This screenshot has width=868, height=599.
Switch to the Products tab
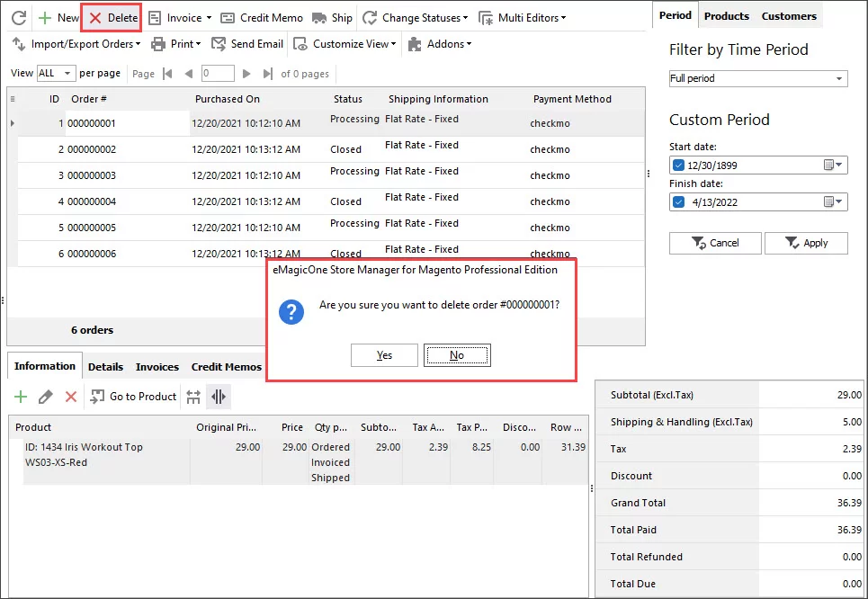pyautogui.click(x=726, y=16)
